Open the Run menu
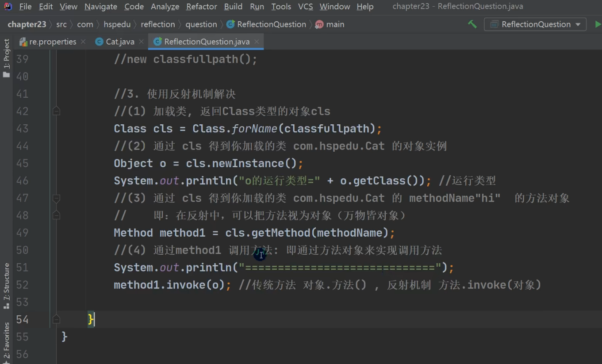This screenshot has height=364, width=602. [x=257, y=7]
